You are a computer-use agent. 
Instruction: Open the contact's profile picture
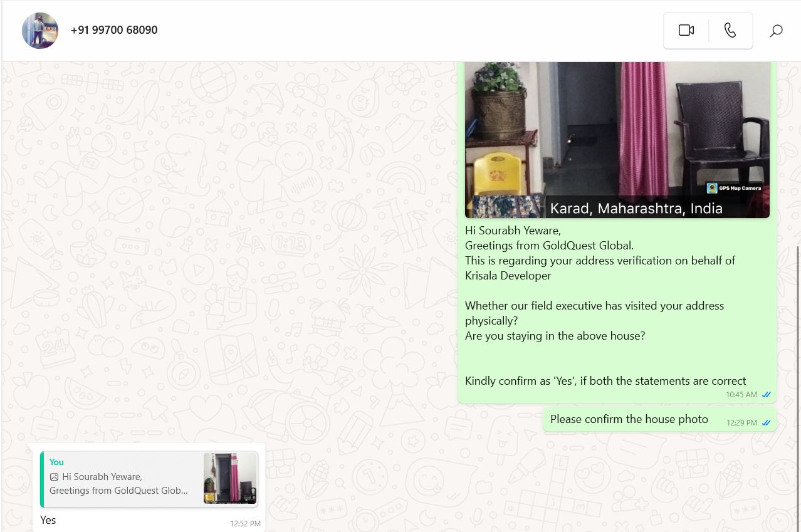[x=40, y=30]
